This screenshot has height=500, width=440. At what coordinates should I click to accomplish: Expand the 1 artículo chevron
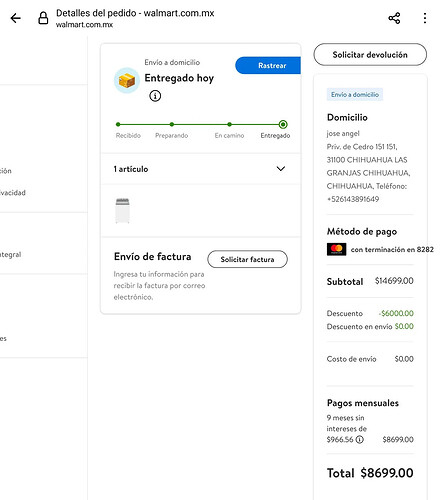[x=281, y=169]
